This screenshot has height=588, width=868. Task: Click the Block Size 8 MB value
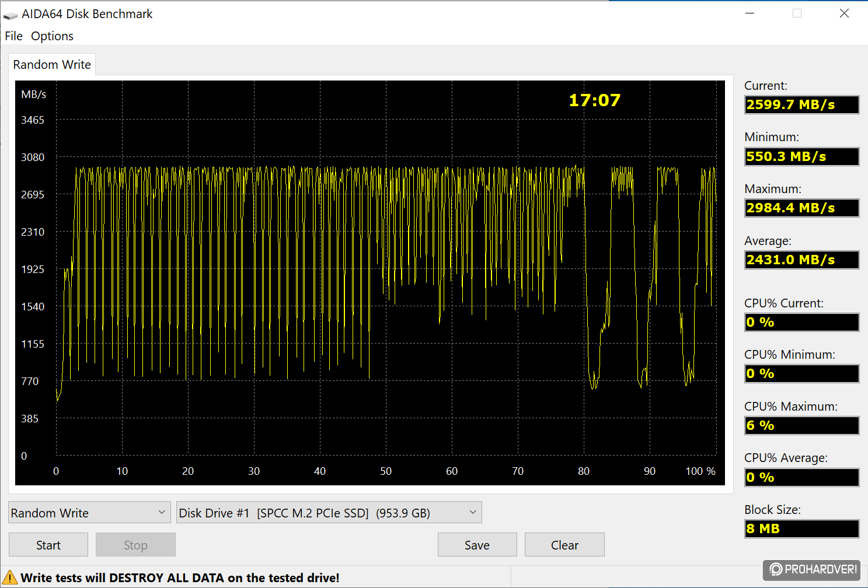click(802, 529)
